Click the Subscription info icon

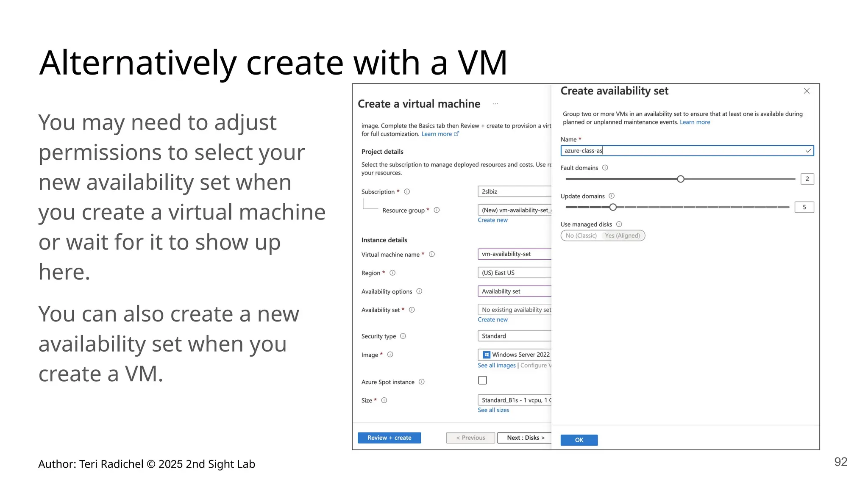pos(407,191)
